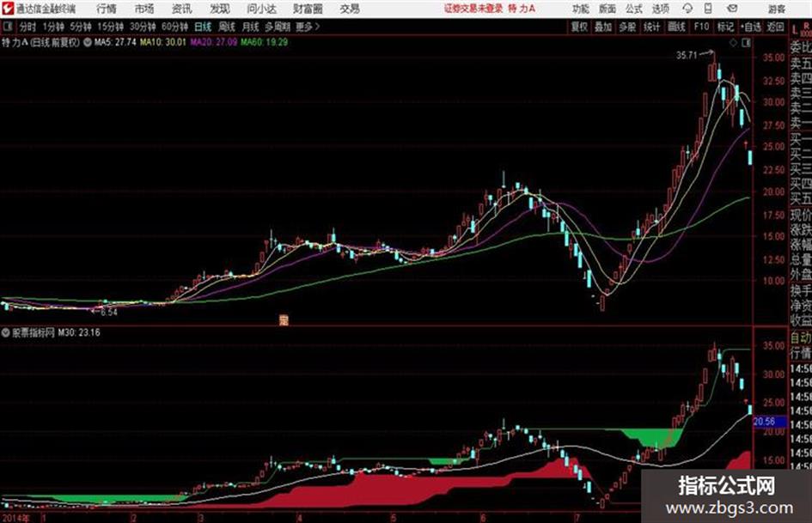This screenshot has height=523, width=812.
Task: Click the 叠加 overlay toolbar button
Action: pos(603,27)
